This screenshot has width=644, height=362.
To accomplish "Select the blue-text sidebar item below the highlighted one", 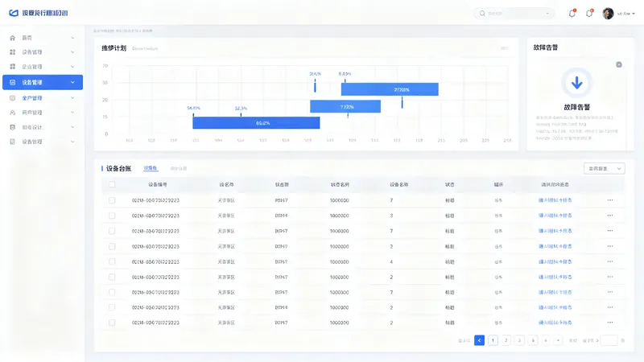I will coord(43,98).
